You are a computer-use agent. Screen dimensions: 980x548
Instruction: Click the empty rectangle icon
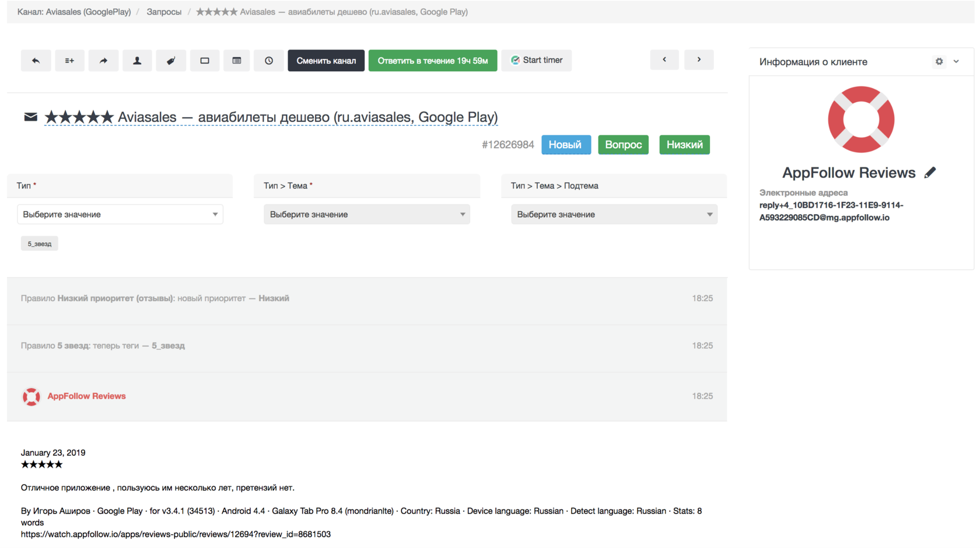[x=205, y=61]
